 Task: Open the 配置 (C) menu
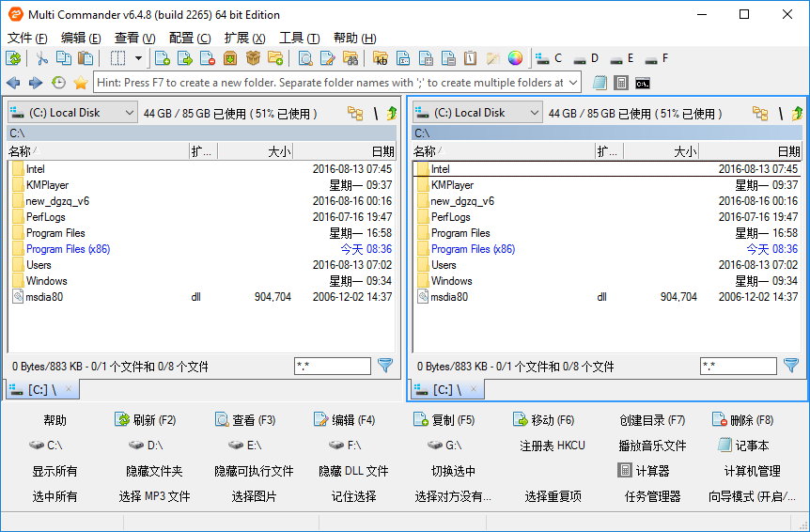(190, 39)
